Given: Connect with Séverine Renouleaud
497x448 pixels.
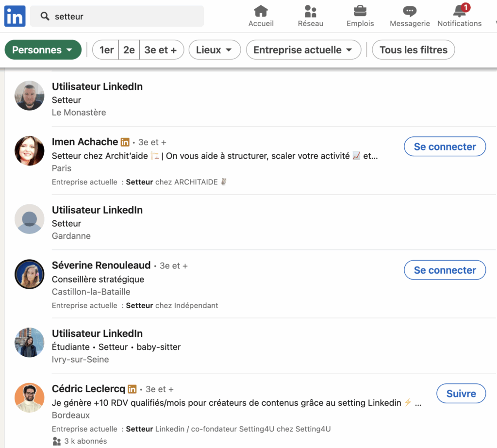Looking at the screenshot, I should (x=445, y=270).
